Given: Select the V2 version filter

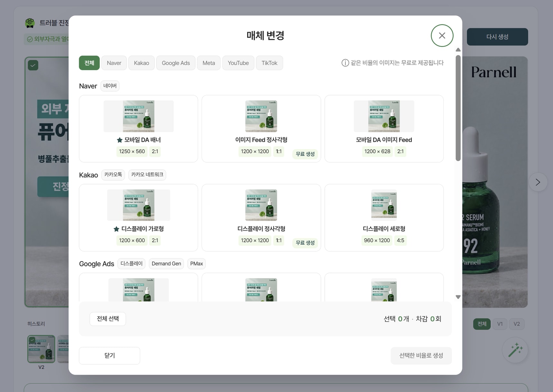Looking at the screenshot, I should (x=517, y=324).
